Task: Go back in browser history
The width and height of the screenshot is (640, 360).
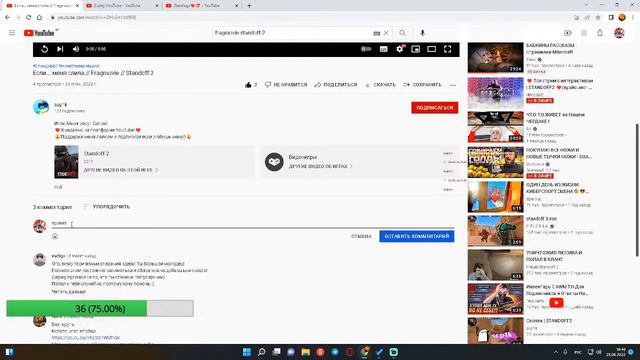Action: click(x=7, y=18)
